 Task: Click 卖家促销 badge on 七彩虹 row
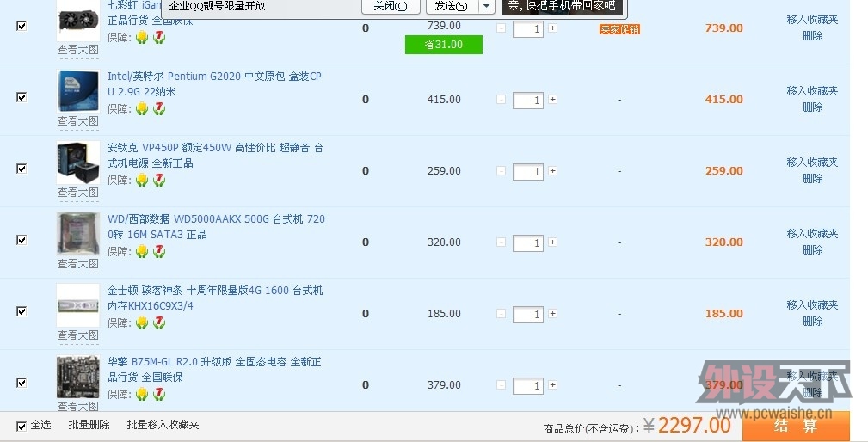point(619,29)
